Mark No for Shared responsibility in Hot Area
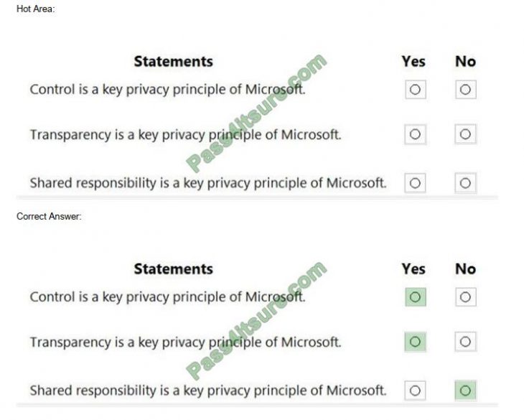This screenshot has width=524, height=420. (x=465, y=183)
